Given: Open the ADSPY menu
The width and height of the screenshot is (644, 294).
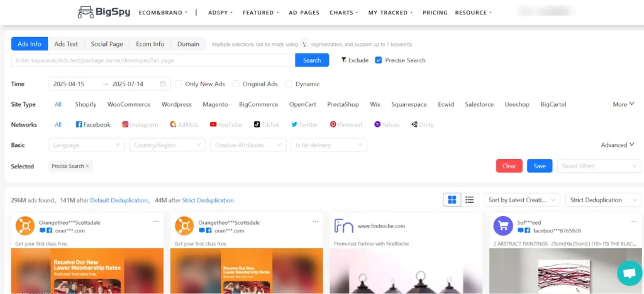Looking at the screenshot, I should 221,13.
